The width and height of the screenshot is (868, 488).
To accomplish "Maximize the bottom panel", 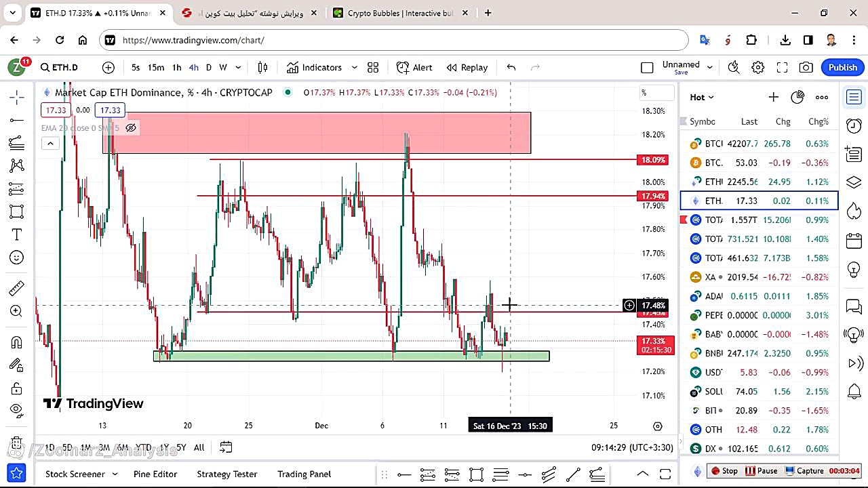I will [665, 474].
